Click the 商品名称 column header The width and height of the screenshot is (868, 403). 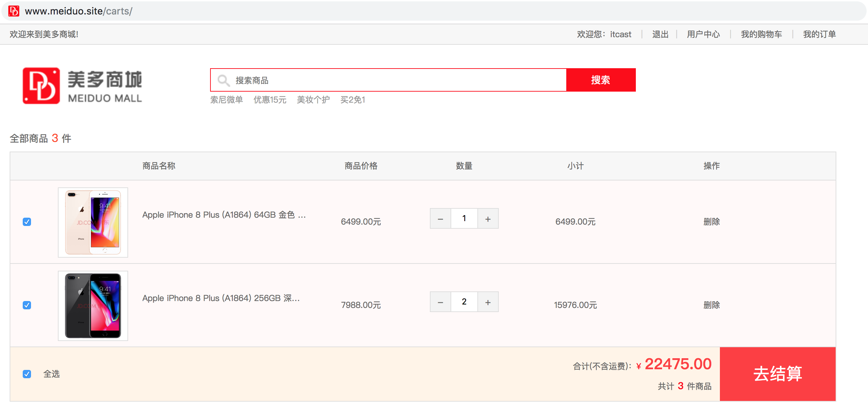coord(159,166)
